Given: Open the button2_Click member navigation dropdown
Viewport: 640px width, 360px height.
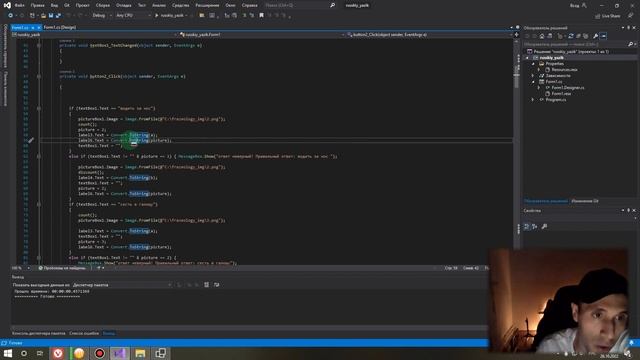Looking at the screenshot, I should click(429, 35).
